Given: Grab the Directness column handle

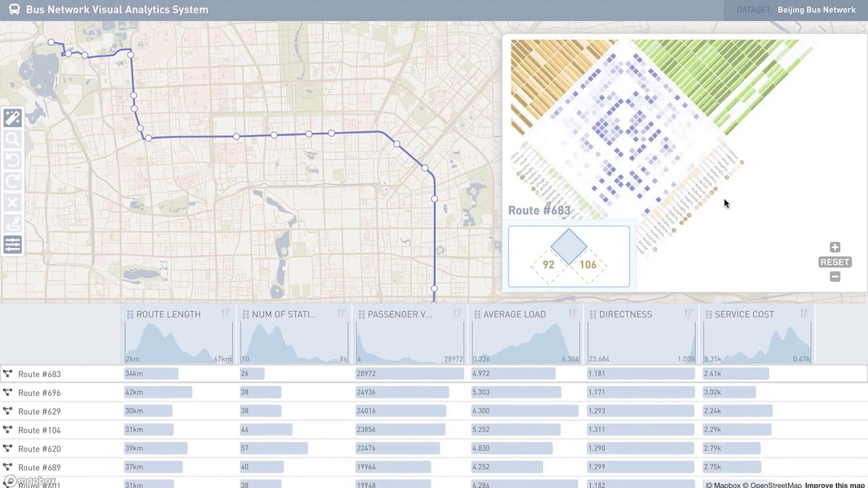Looking at the screenshot, I should click(593, 314).
